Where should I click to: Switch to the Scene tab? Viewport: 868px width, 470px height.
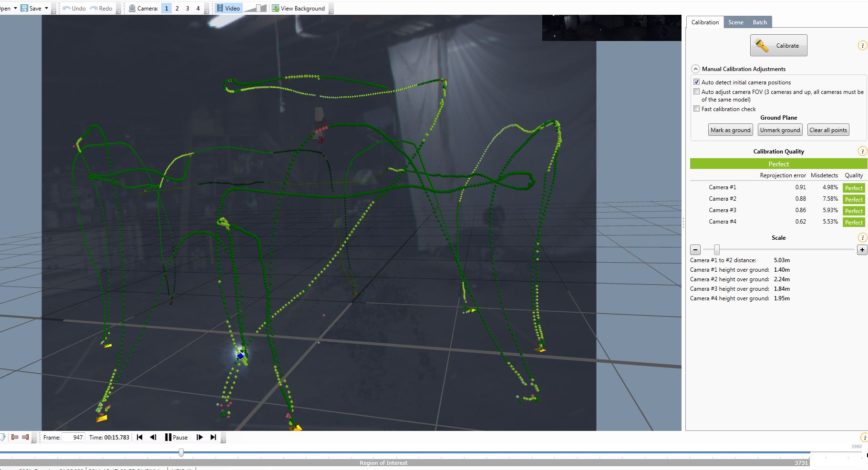(x=735, y=22)
